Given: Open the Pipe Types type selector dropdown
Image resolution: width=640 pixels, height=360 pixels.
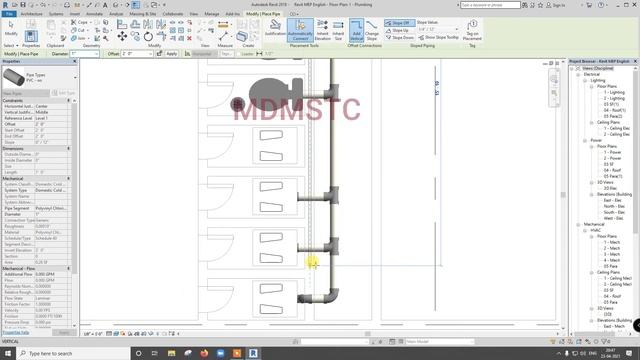Looking at the screenshot, I should pos(75,78).
